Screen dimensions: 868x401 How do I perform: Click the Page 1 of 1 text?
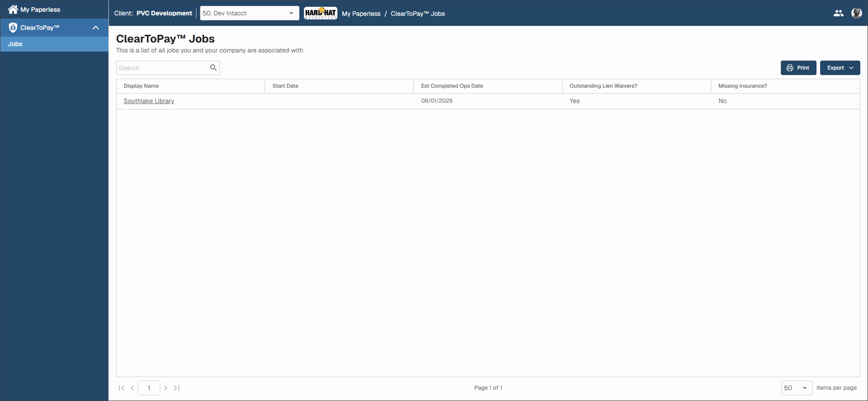(488, 388)
